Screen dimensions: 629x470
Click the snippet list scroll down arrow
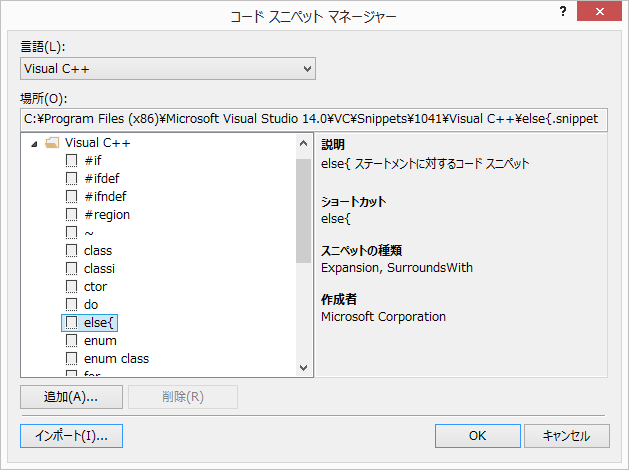click(304, 368)
